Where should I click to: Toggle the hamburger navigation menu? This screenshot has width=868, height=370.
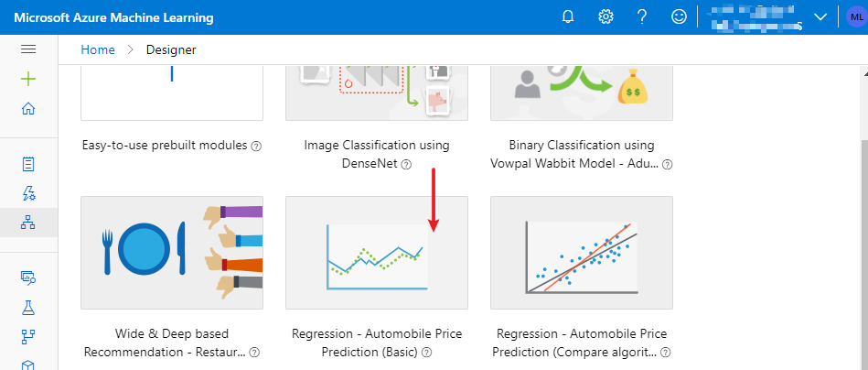28,49
